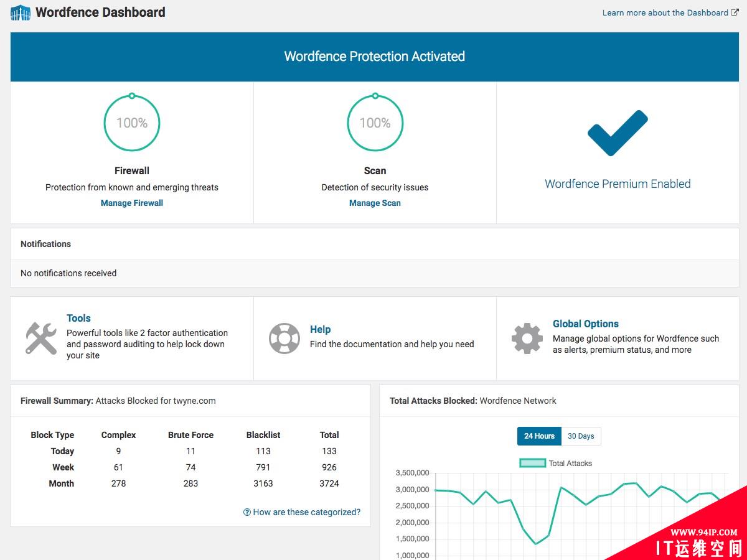Open Learn more about the Dashboard link
This screenshot has width=747, height=560.
click(x=670, y=12)
